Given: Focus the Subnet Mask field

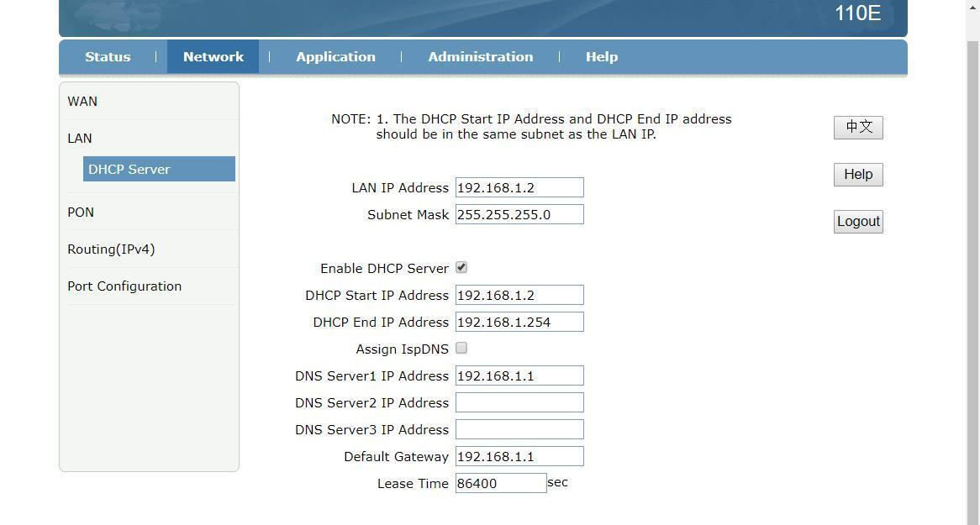Looking at the screenshot, I should (x=519, y=214).
